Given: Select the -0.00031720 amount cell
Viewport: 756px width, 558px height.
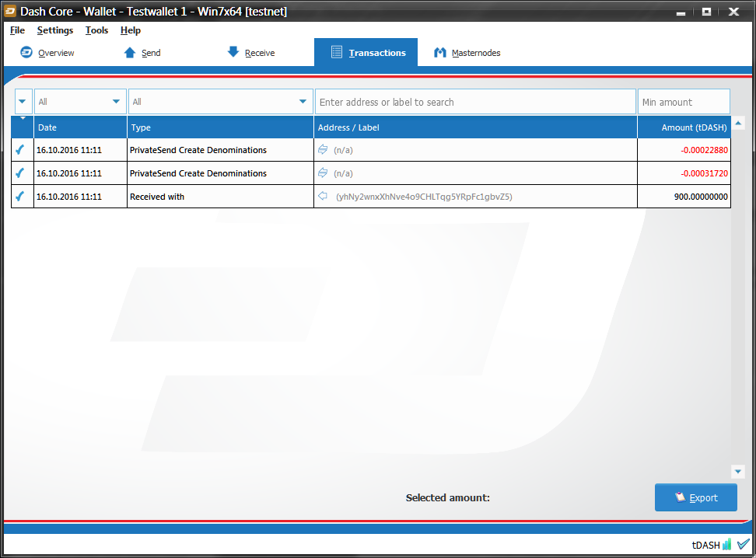Looking at the screenshot, I should pos(684,173).
